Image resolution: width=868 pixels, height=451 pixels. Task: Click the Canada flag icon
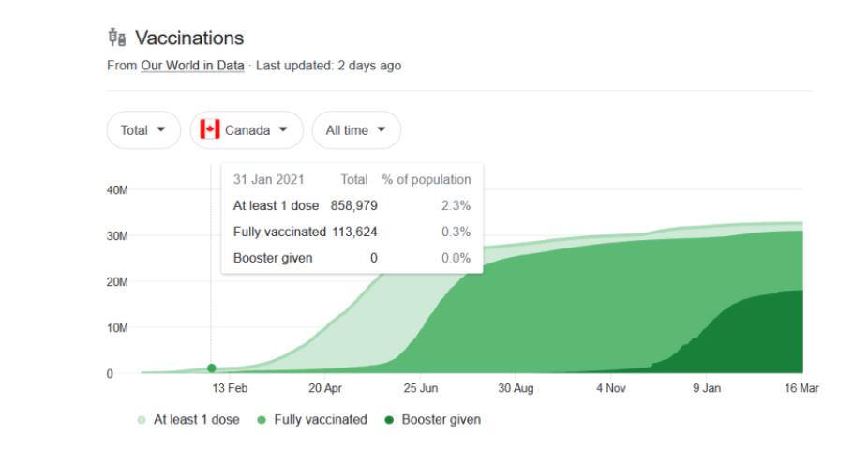210,130
